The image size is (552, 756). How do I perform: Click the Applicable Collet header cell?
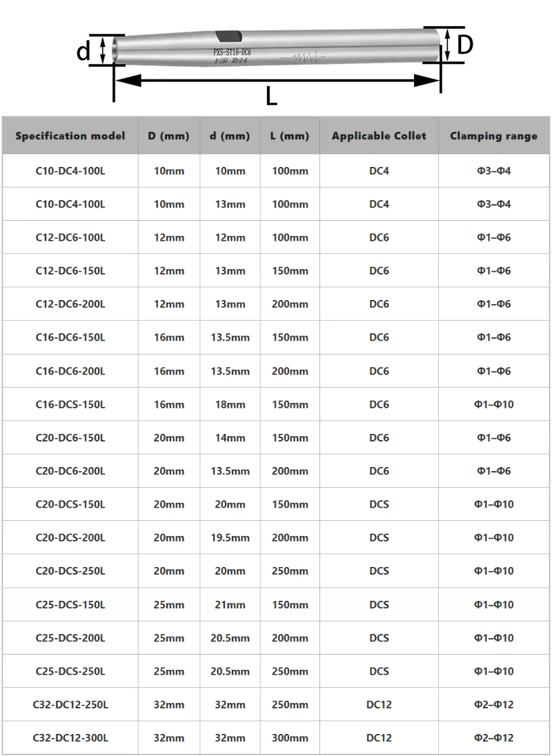[x=379, y=136]
